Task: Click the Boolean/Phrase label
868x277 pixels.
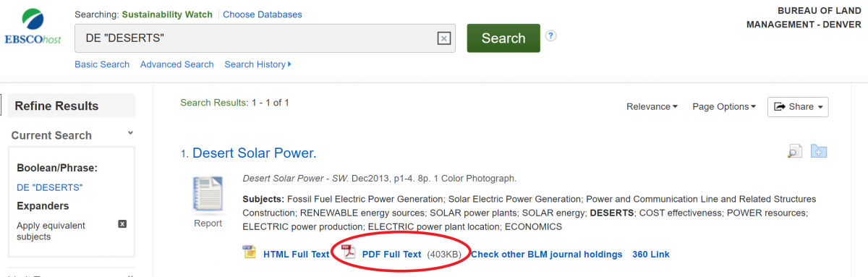Action: pyautogui.click(x=57, y=169)
